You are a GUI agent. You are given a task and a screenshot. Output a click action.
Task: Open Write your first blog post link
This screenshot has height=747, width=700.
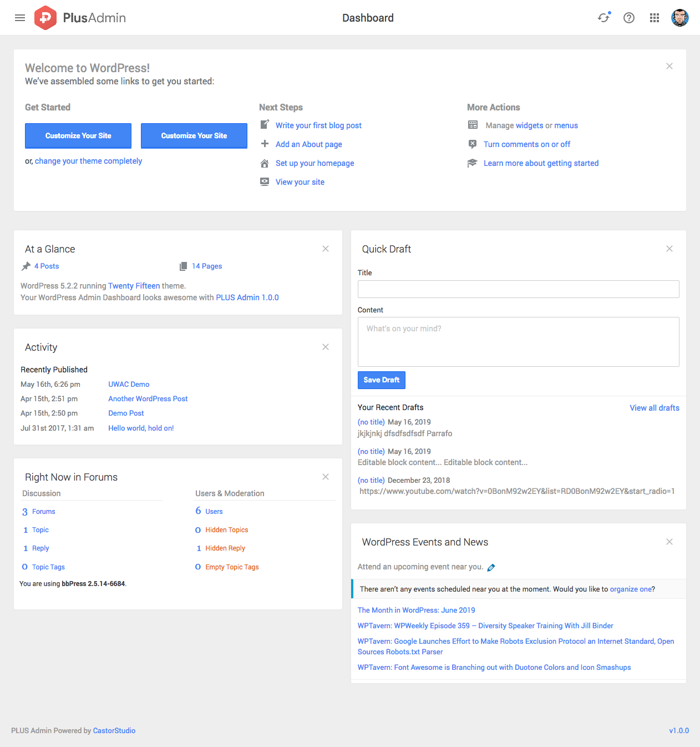tap(318, 125)
